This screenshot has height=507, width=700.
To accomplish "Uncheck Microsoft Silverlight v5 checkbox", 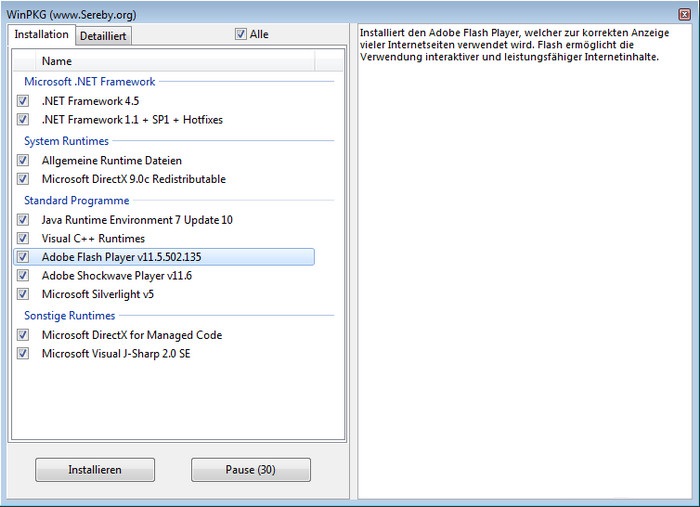I will [23, 294].
